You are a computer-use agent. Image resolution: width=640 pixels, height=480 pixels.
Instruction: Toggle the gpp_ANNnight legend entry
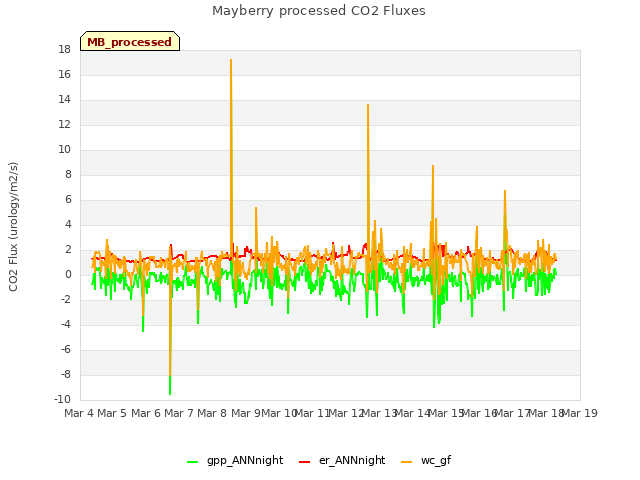pos(235,460)
